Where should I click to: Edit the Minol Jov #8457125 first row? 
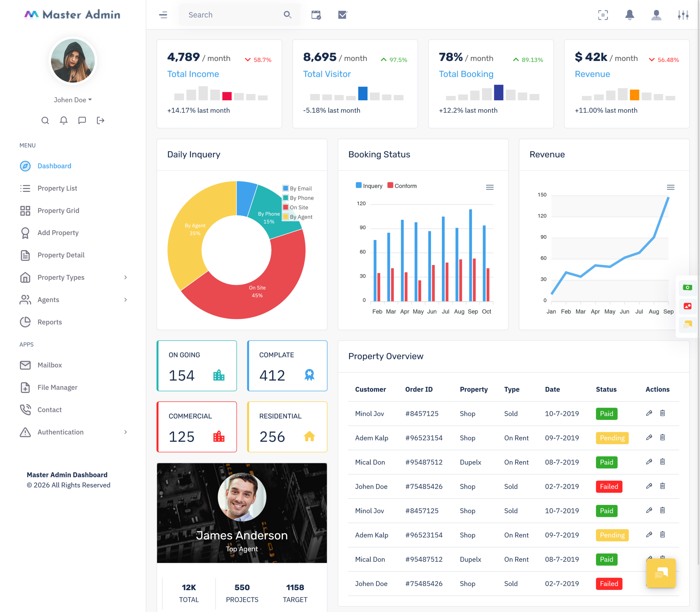(649, 413)
